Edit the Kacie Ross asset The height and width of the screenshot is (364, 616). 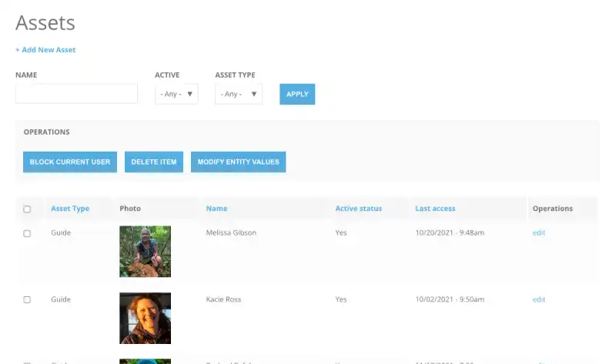pyautogui.click(x=539, y=299)
